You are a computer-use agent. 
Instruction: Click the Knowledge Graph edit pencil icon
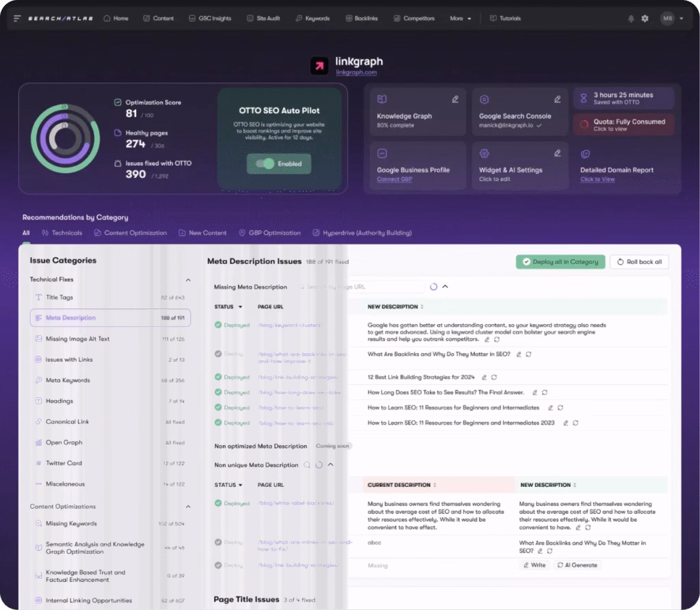pos(455,99)
